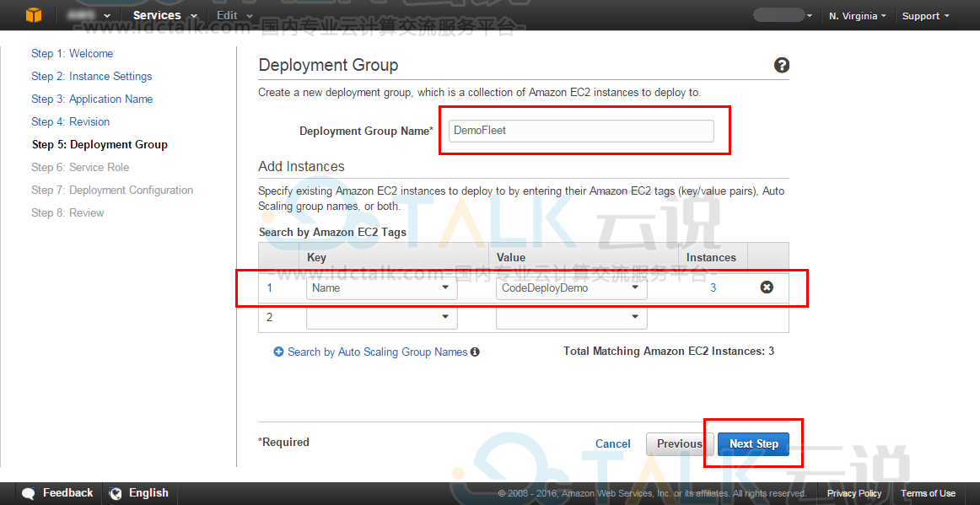Open the instances count link 3
Screen dimensions: 980x505
[713, 287]
